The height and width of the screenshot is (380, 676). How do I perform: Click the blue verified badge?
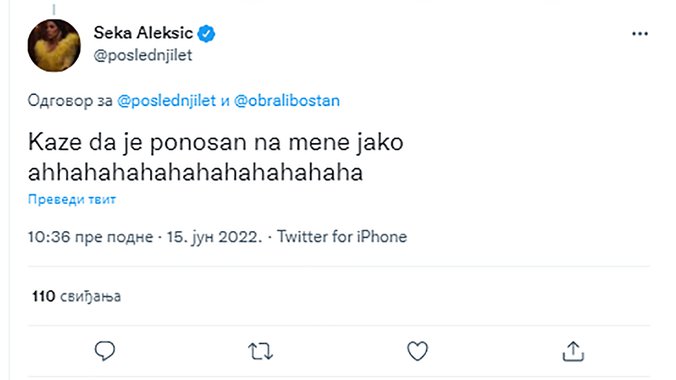pos(206,33)
